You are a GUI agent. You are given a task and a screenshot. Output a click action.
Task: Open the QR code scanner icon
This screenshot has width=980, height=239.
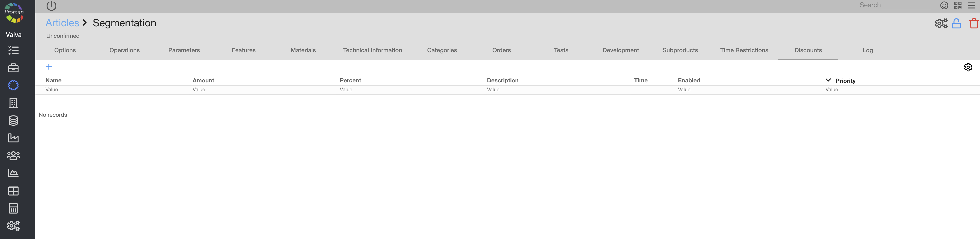(x=957, y=5)
